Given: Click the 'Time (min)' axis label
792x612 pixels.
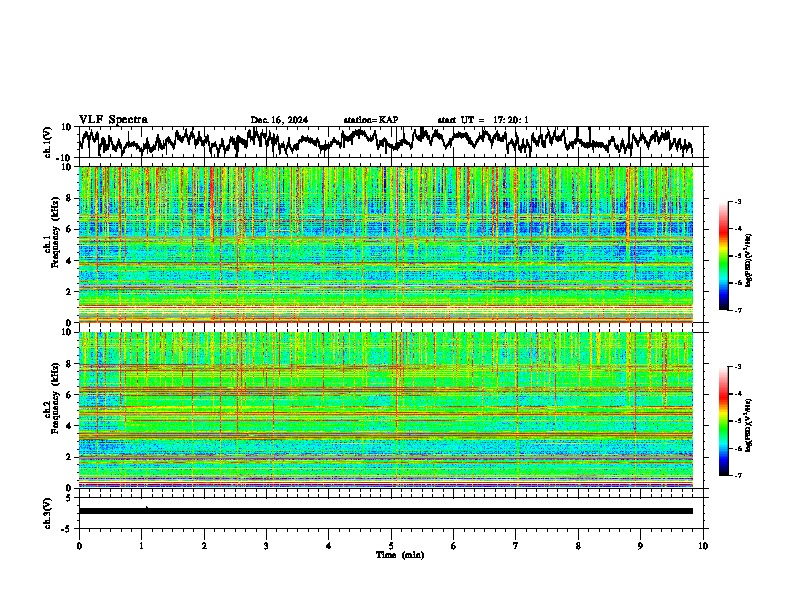Looking at the screenshot, I should (x=400, y=555).
